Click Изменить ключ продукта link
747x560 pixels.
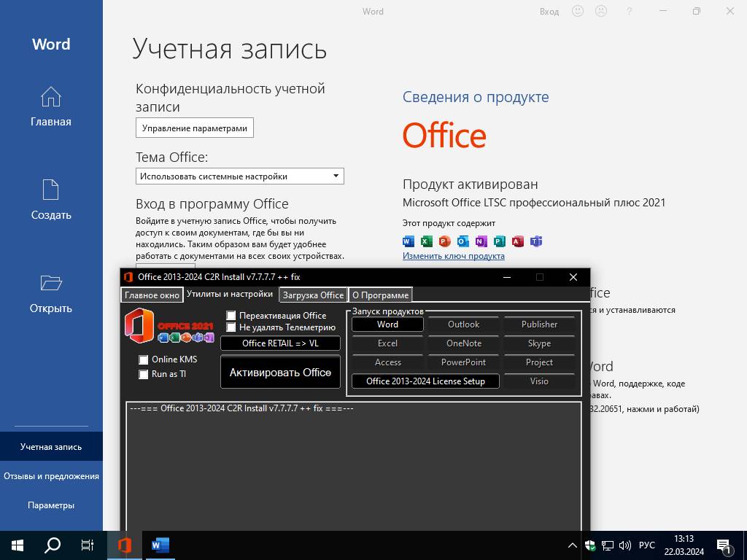(x=454, y=256)
